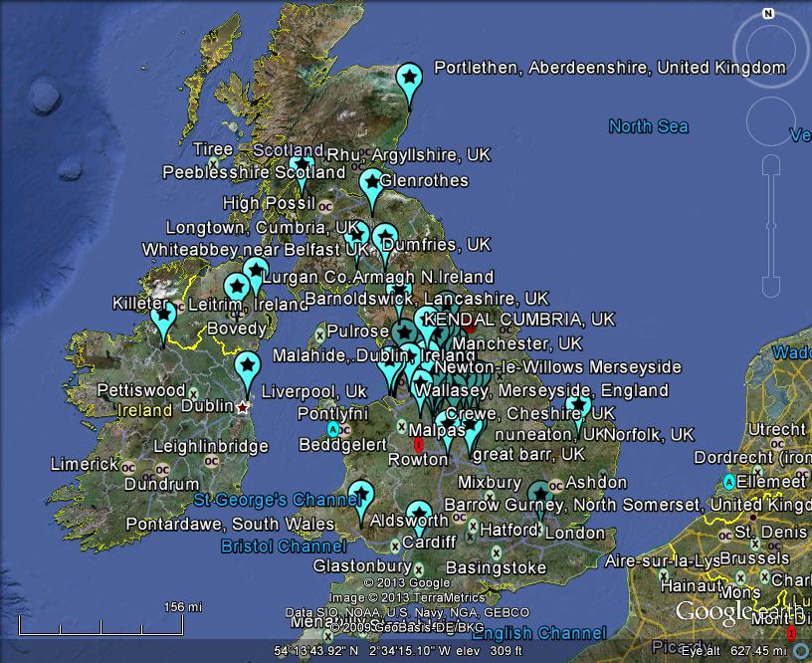Click the X icon above Hainaut
812x663 pixels.
(664, 575)
